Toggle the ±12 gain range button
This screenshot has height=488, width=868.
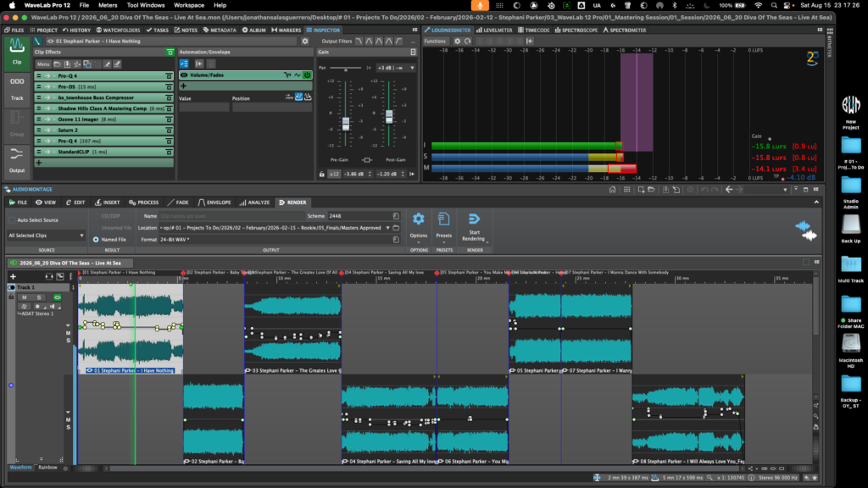(x=334, y=174)
